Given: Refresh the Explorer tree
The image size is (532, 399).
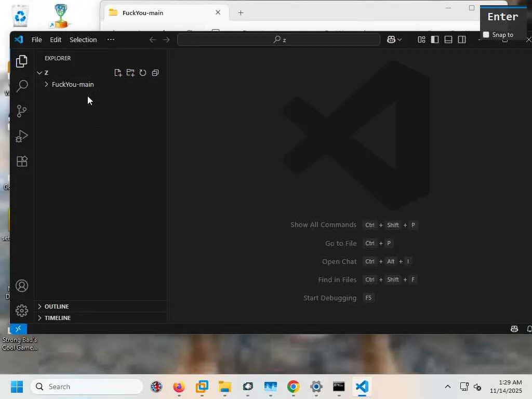Looking at the screenshot, I should [143, 73].
